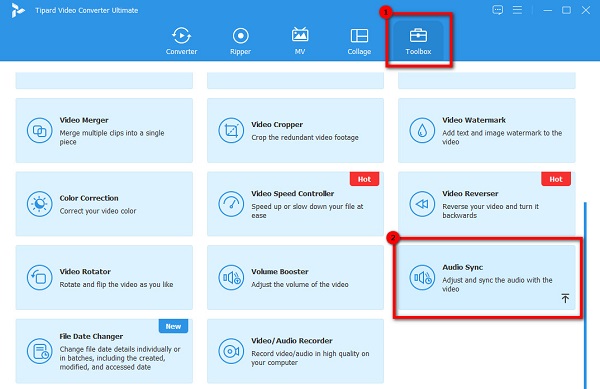Select the Toolbox tab
The height and width of the screenshot is (389, 600).
tap(418, 41)
